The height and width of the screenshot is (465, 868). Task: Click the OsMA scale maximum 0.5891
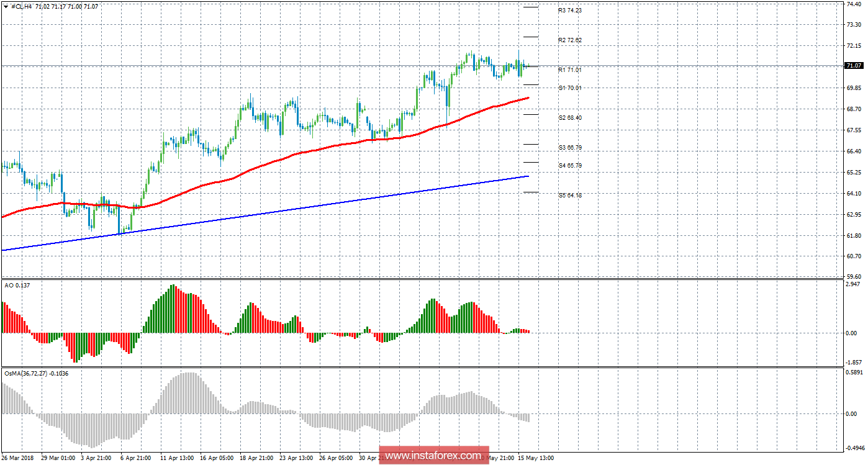point(854,373)
